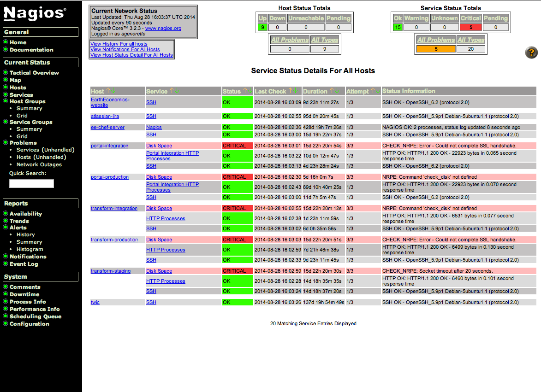Click green bullet beside Tactical Overview
Screen dimensions: 541x392
point(6,72)
